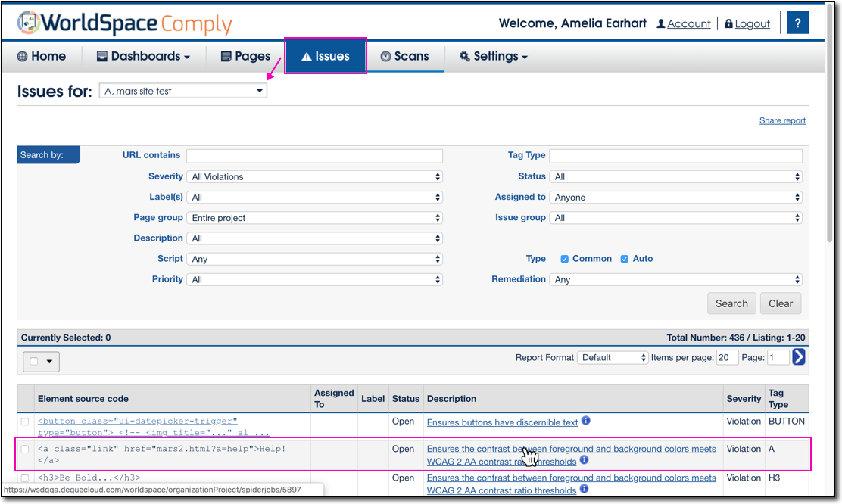The height and width of the screenshot is (504, 842).
Task: Open the Dashboards menu
Action: point(143,56)
